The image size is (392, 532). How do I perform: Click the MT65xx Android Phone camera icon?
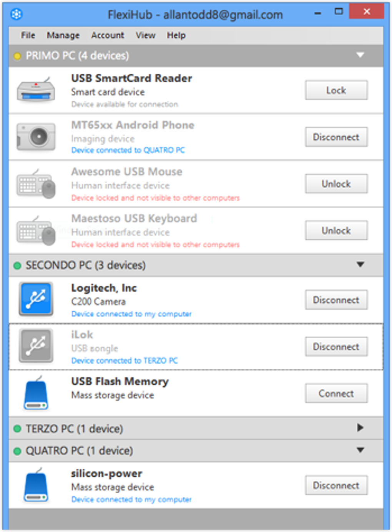click(36, 137)
